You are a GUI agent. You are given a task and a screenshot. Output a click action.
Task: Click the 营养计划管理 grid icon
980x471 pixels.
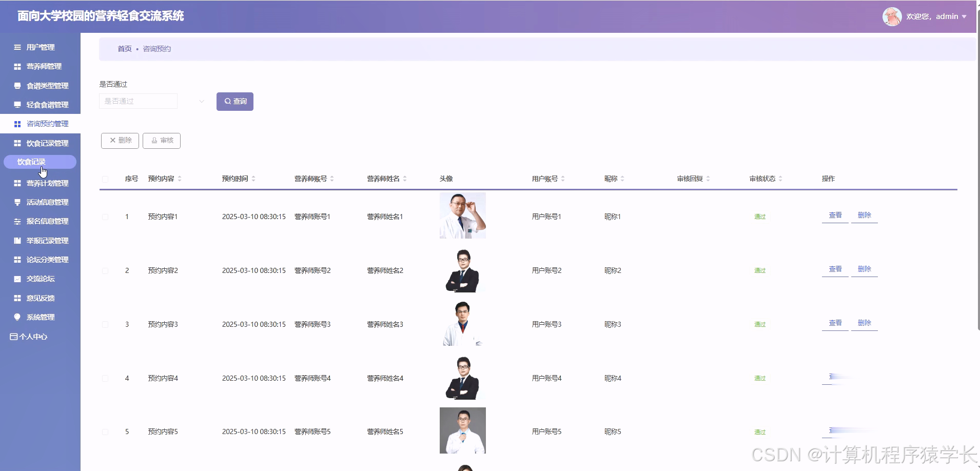pyautogui.click(x=17, y=183)
